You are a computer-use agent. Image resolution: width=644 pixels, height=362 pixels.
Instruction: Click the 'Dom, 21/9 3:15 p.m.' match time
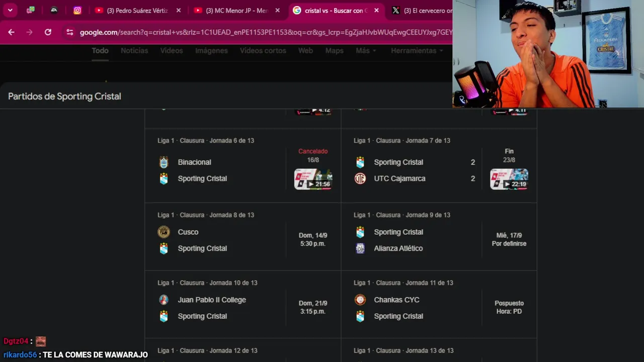click(x=313, y=307)
